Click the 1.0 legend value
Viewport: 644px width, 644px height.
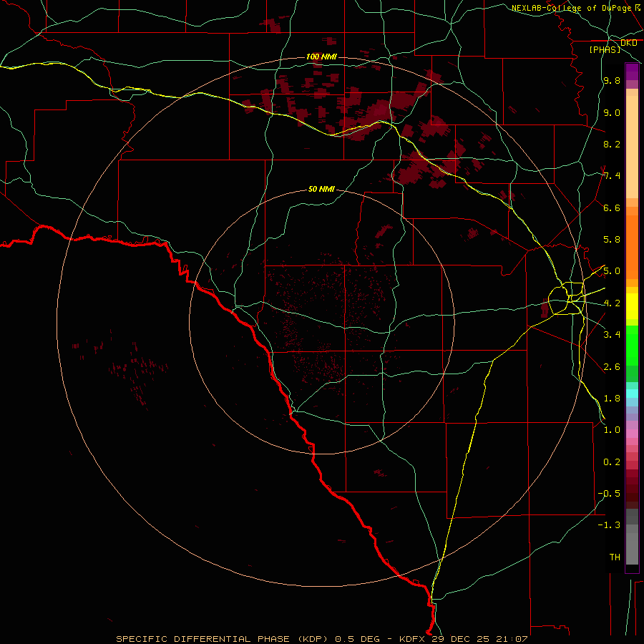tap(612, 430)
